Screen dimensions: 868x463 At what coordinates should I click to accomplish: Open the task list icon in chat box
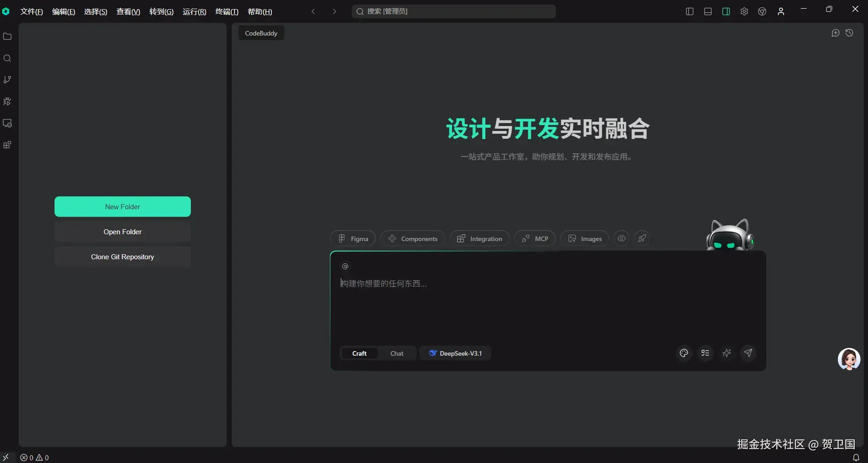click(x=705, y=353)
